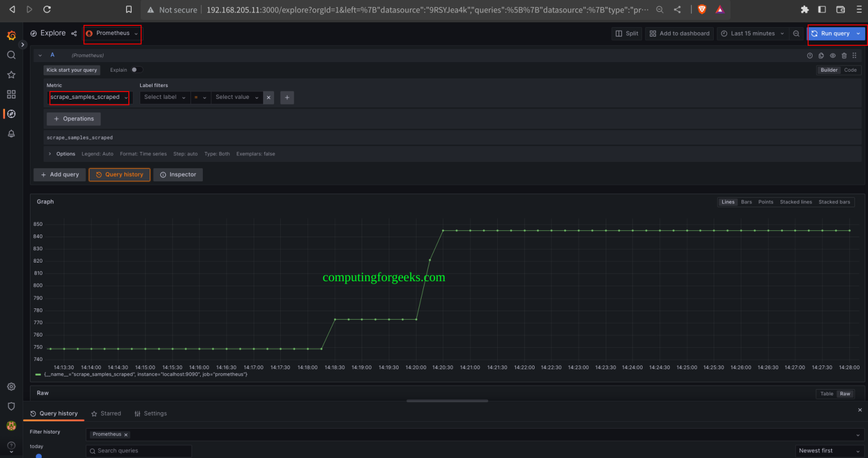Click the horizontal scrollbar below the graph
This screenshot has width=868, height=458.
point(447,401)
